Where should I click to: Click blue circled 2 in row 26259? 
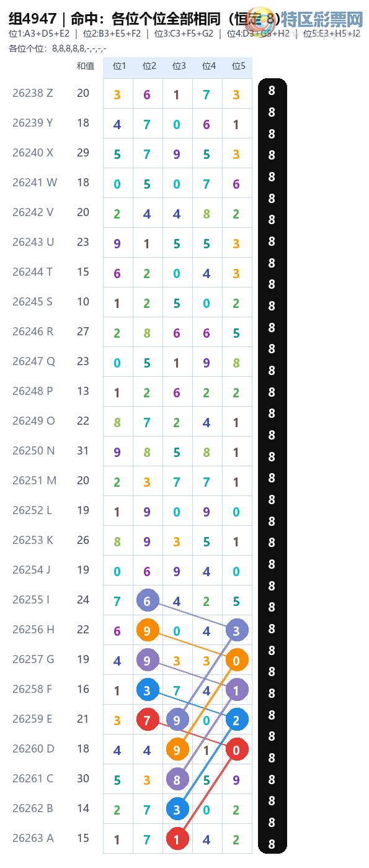tap(236, 720)
